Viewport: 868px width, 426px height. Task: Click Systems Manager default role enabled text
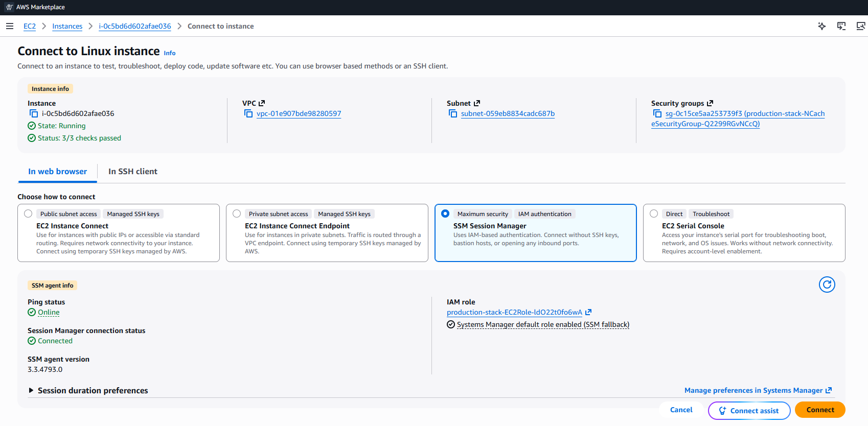point(543,324)
